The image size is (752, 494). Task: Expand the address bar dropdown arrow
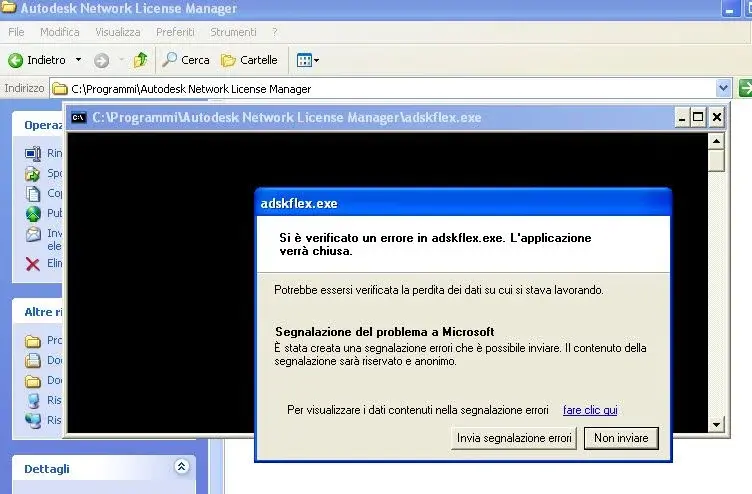coord(723,88)
